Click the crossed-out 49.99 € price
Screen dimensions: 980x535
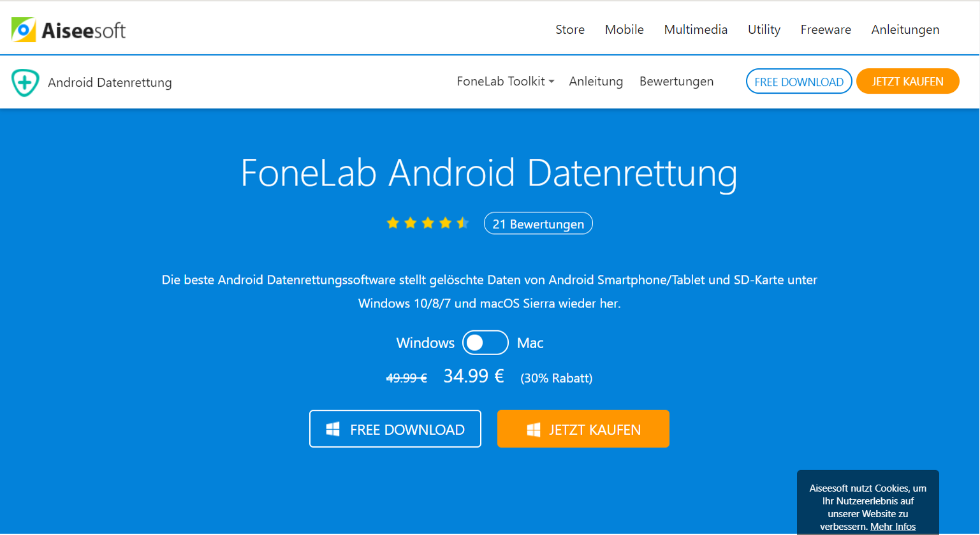[407, 378]
